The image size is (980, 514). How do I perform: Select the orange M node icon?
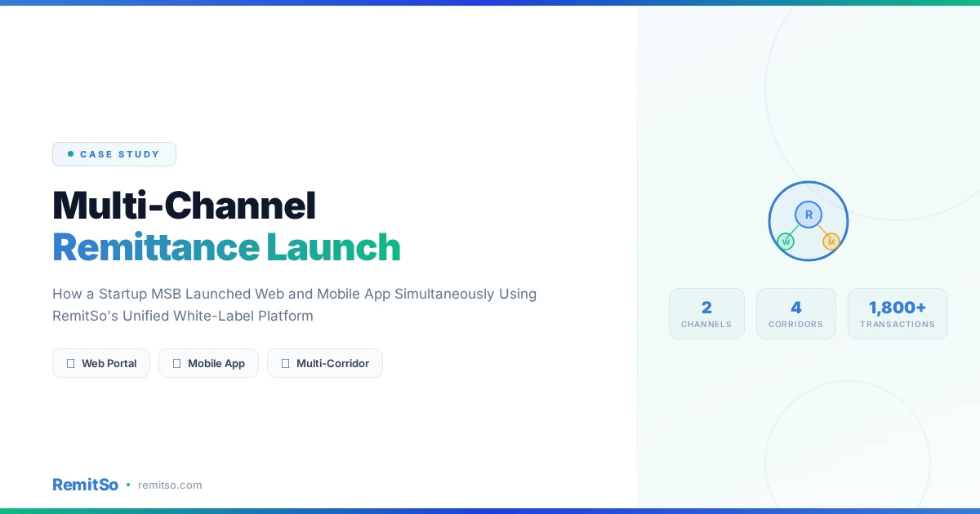pos(831,241)
